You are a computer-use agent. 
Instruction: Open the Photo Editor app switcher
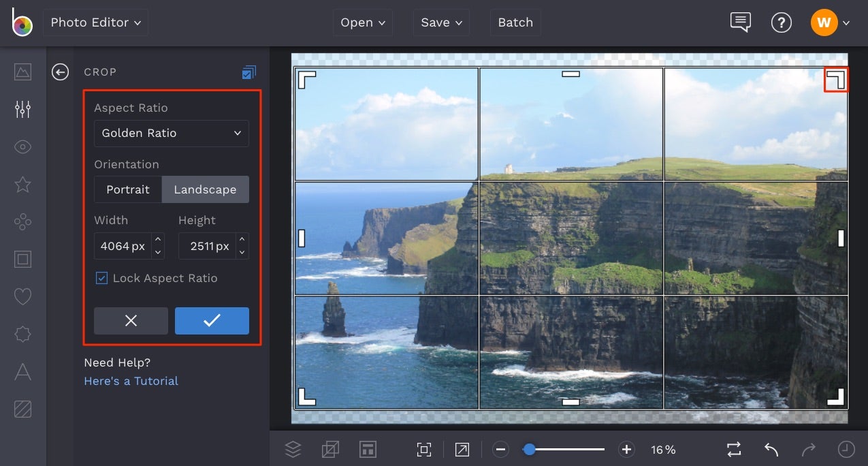click(x=95, y=22)
